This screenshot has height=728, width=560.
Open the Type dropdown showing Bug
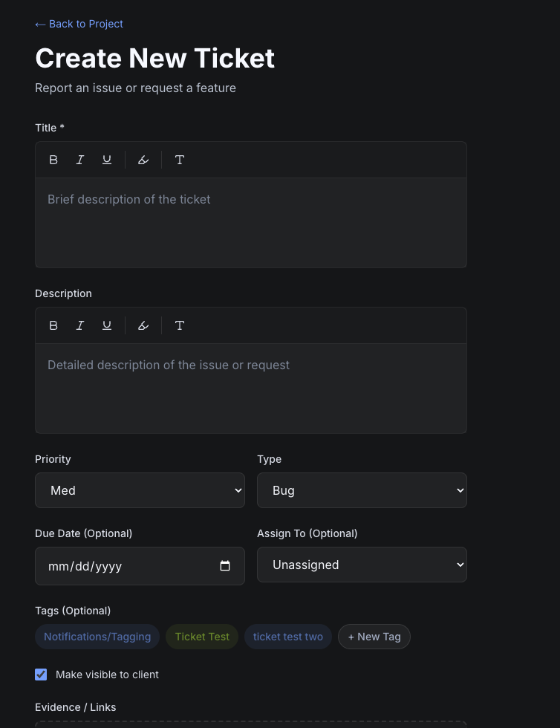click(362, 490)
